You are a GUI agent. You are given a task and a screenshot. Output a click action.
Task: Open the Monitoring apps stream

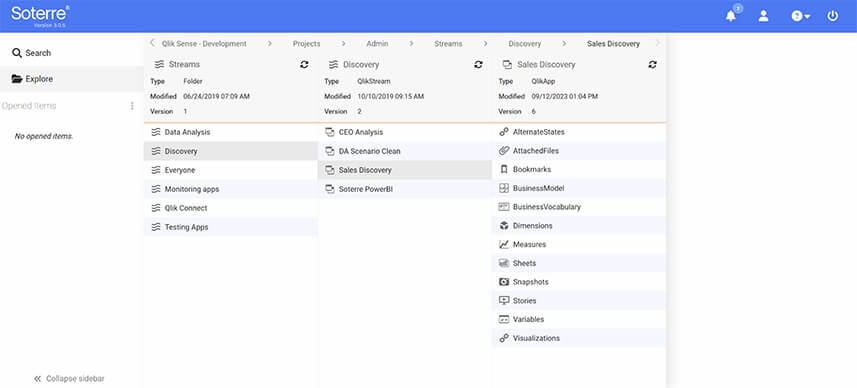click(231, 189)
